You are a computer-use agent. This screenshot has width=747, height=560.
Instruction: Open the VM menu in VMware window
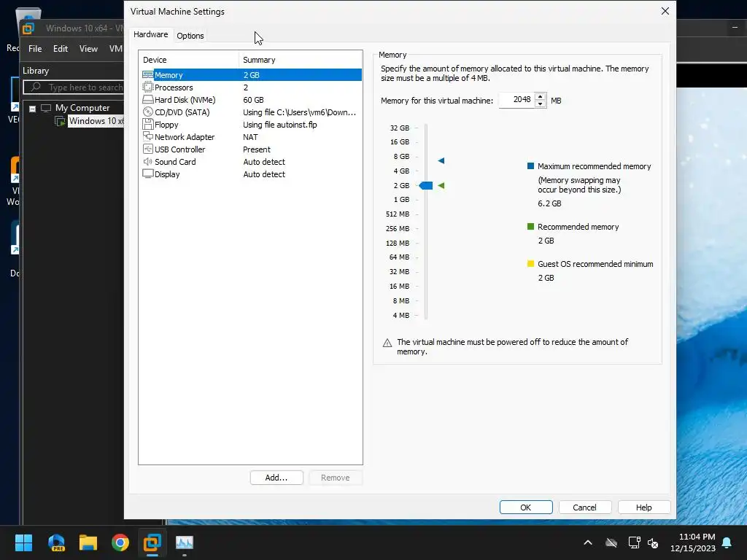pos(116,49)
